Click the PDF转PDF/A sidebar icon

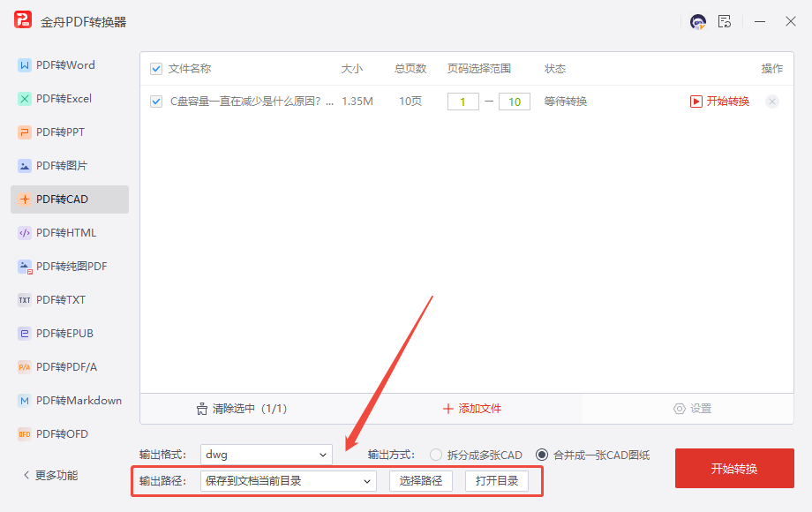25,367
